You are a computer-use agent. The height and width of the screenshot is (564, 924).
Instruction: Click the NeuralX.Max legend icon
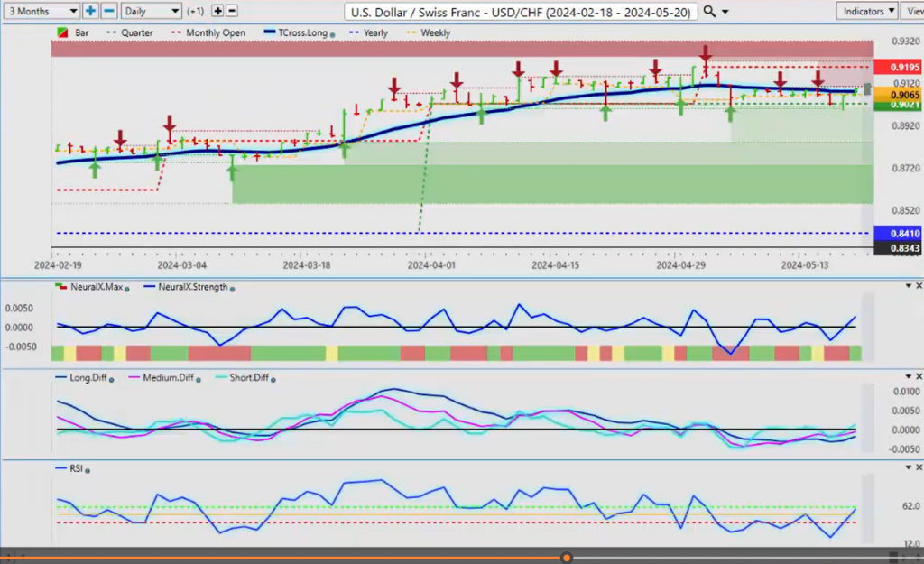(61, 288)
